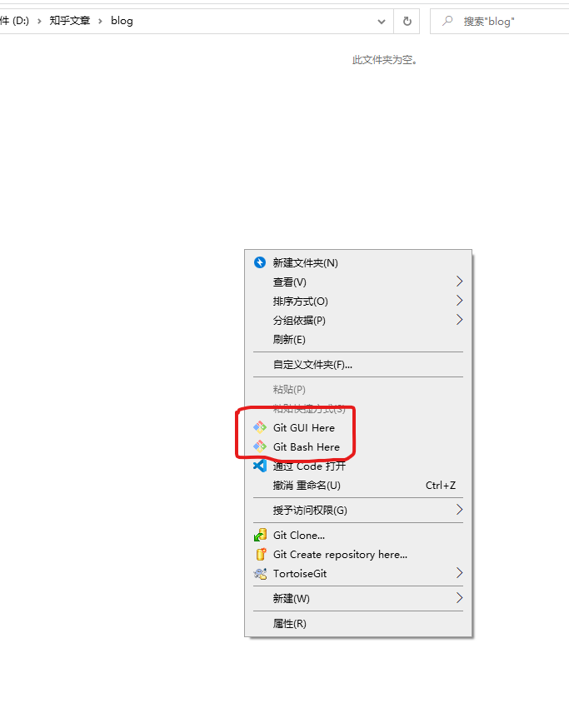Click the VS Code icon in context menu
This screenshot has height=728, width=569.
pyautogui.click(x=260, y=466)
